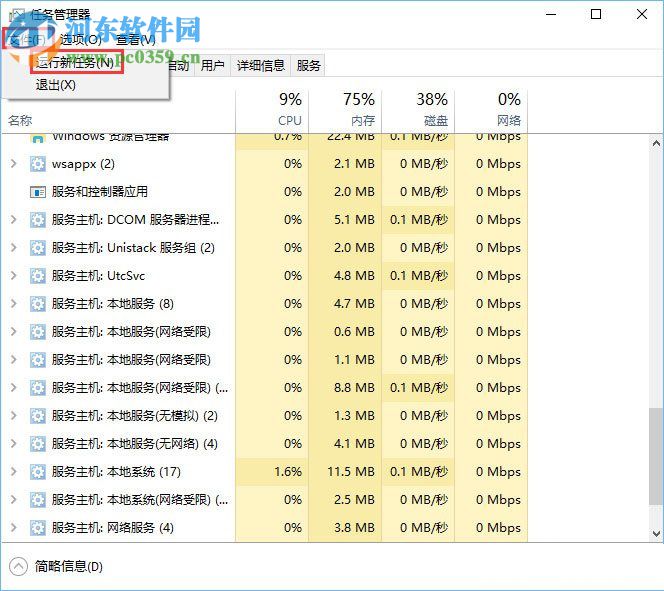Click the 本地系统(网络受限) gear icon
Viewport: 664px width, 591px height.
pos(38,500)
